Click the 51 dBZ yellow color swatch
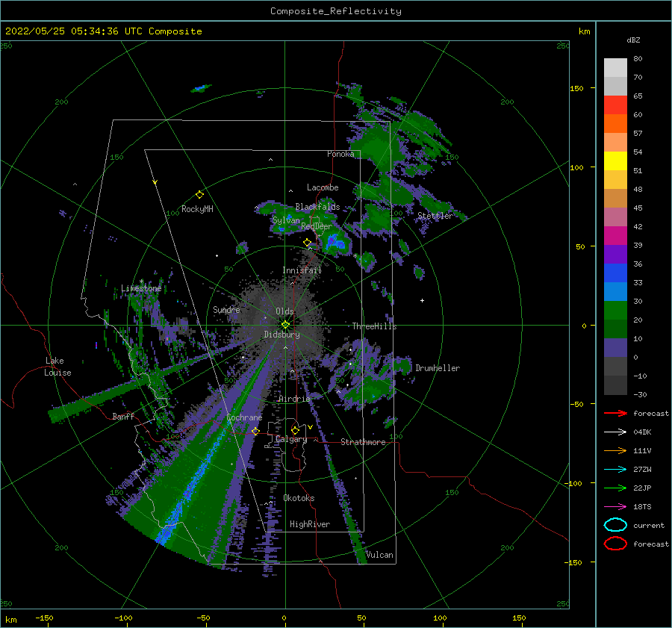Screen dimensions: 672x628 pos(615,161)
